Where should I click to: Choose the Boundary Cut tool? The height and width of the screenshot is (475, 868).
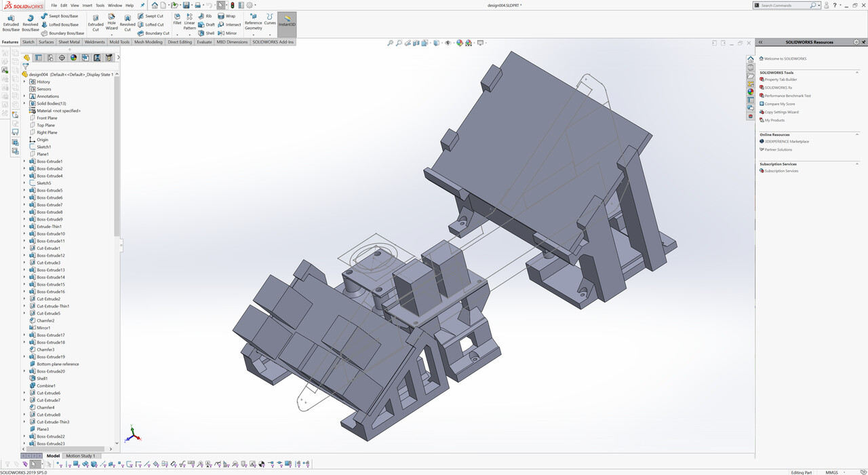point(153,33)
